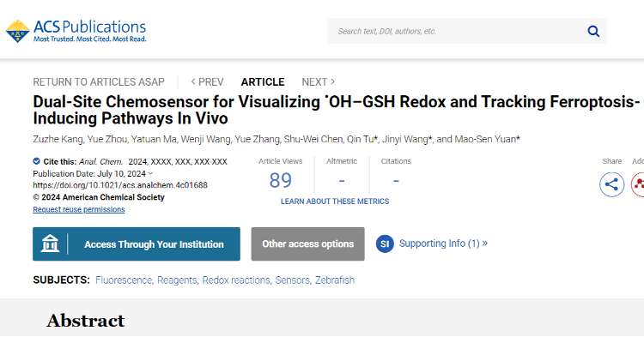Expand the Publication Date chevron
Image resolution: width=644 pixels, height=343 pixels.
pyautogui.click(x=150, y=173)
